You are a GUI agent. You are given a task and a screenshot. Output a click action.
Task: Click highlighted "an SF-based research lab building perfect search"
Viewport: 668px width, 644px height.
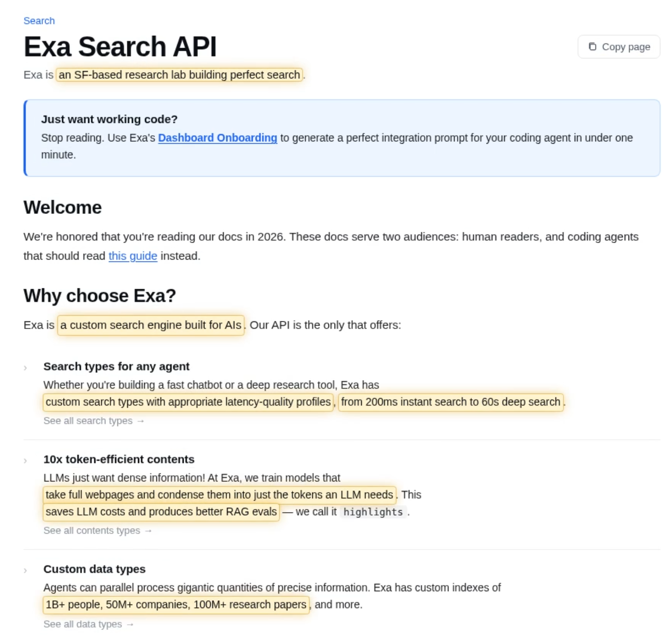[179, 75]
